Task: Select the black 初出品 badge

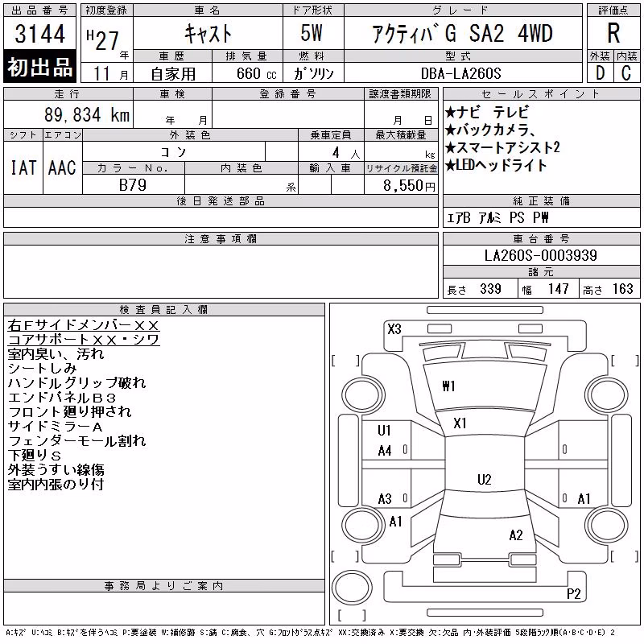Action: pyautogui.click(x=39, y=67)
